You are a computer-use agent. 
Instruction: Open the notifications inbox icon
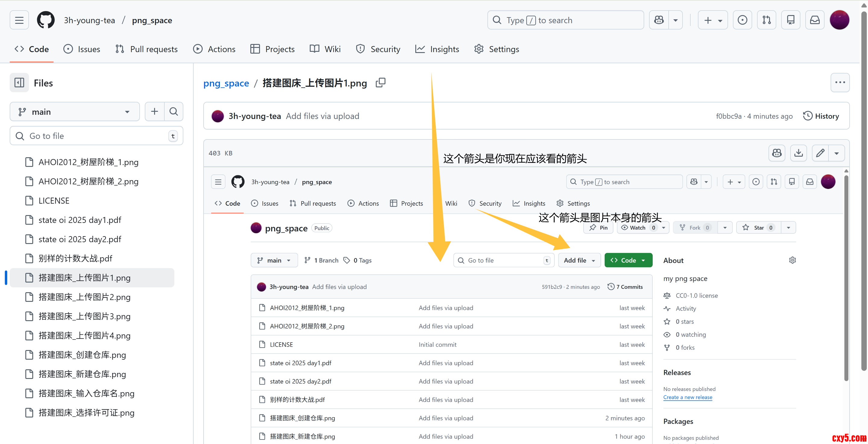pyautogui.click(x=814, y=20)
